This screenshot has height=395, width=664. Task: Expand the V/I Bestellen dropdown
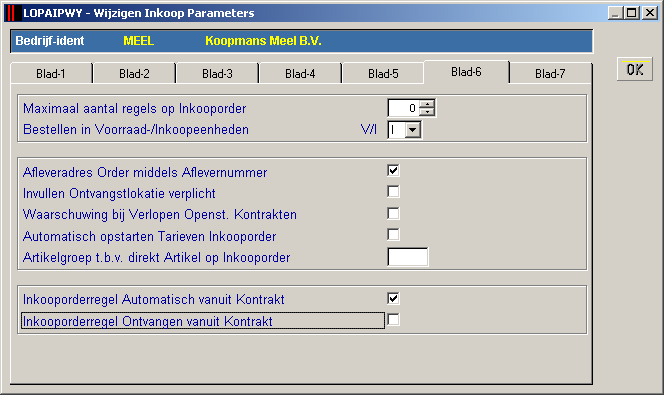point(412,130)
